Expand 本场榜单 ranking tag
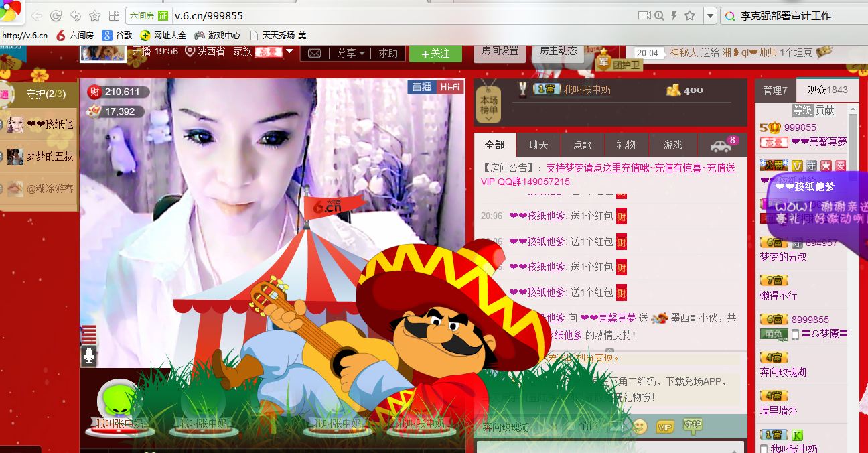 488,104
